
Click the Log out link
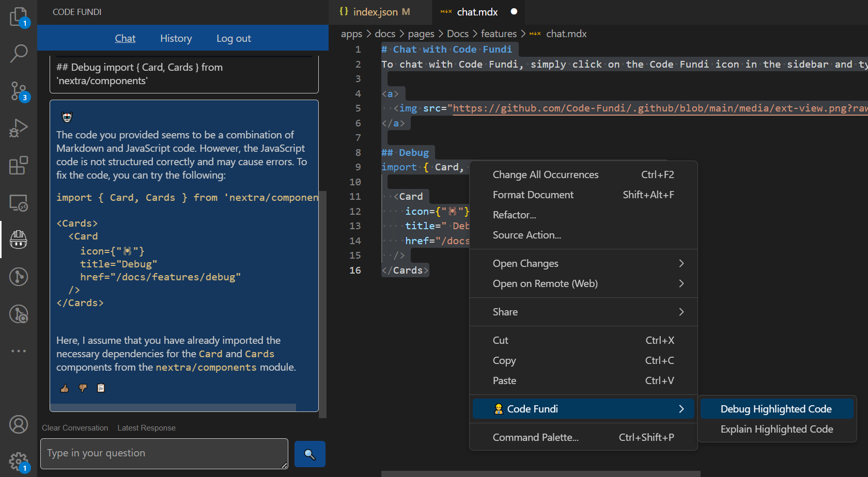[234, 38]
